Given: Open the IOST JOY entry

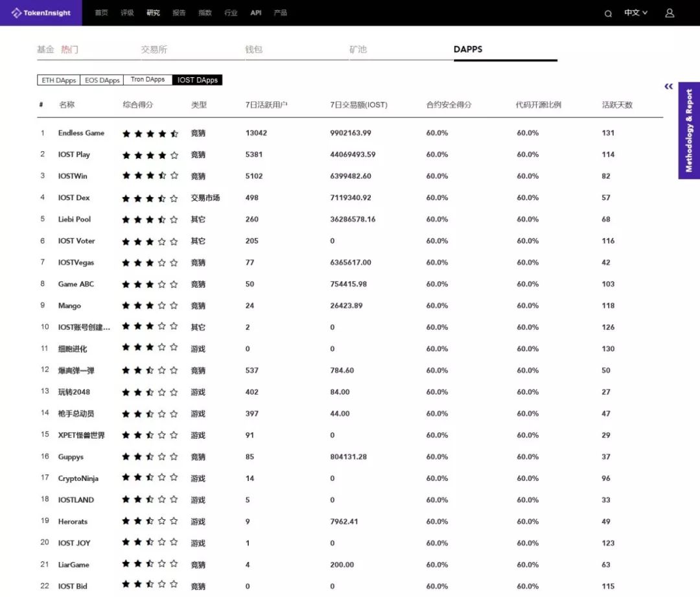Looking at the screenshot, I should [74, 543].
